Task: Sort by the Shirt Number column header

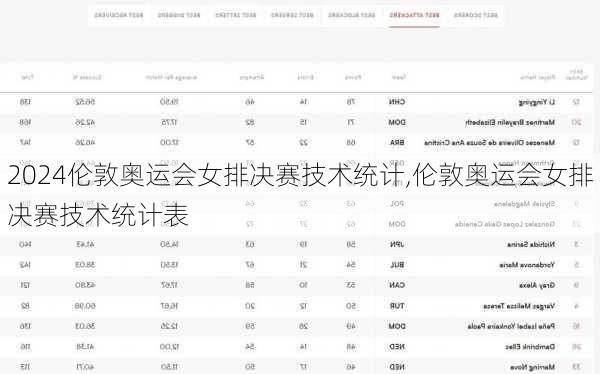Action: (x=577, y=75)
